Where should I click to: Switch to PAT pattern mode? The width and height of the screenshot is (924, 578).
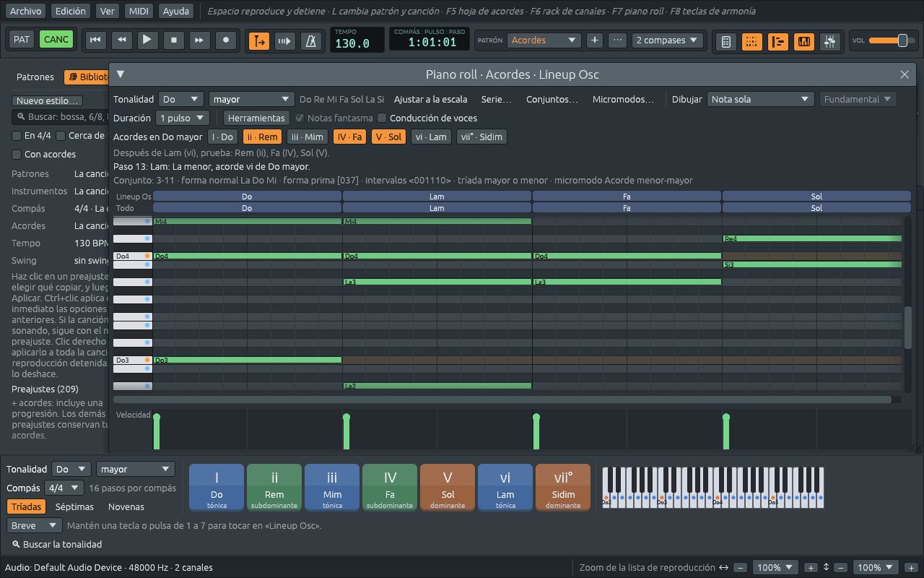[22, 39]
